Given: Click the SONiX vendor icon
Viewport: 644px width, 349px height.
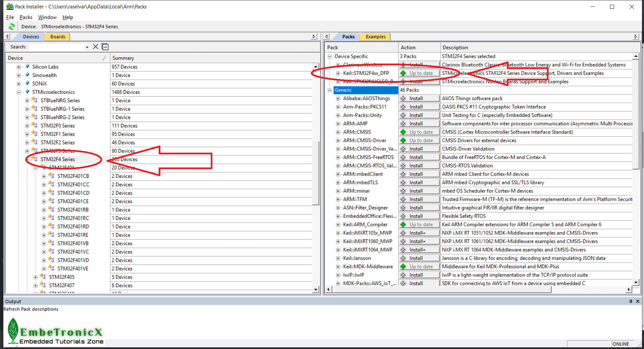Looking at the screenshot, I should (27, 83).
